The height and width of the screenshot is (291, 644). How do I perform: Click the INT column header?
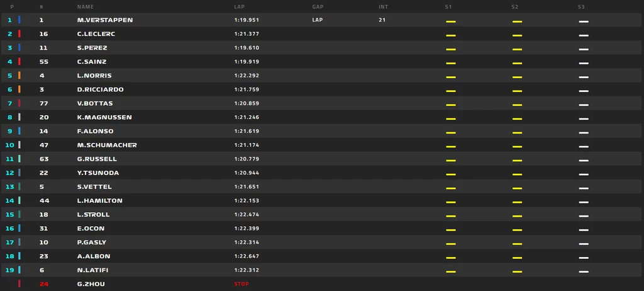tap(383, 7)
